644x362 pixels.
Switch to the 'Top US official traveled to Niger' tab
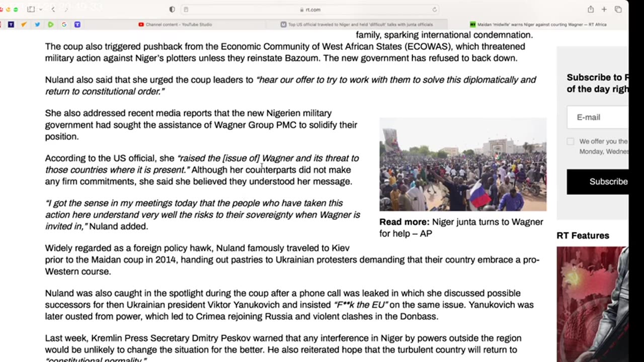click(x=357, y=24)
